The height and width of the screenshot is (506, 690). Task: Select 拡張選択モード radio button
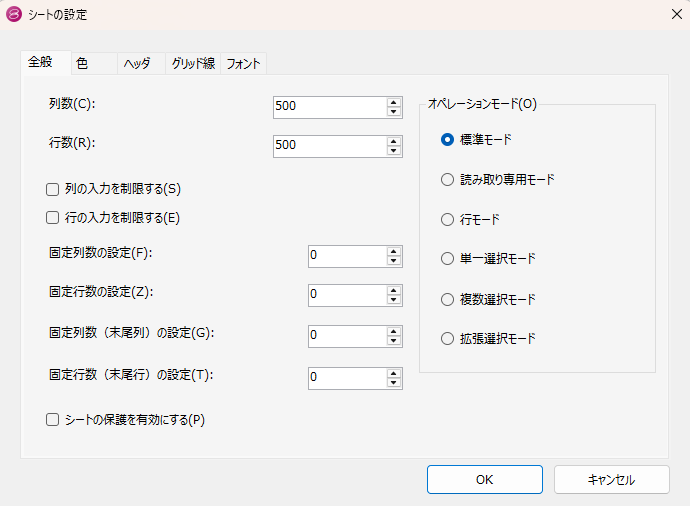pos(447,339)
